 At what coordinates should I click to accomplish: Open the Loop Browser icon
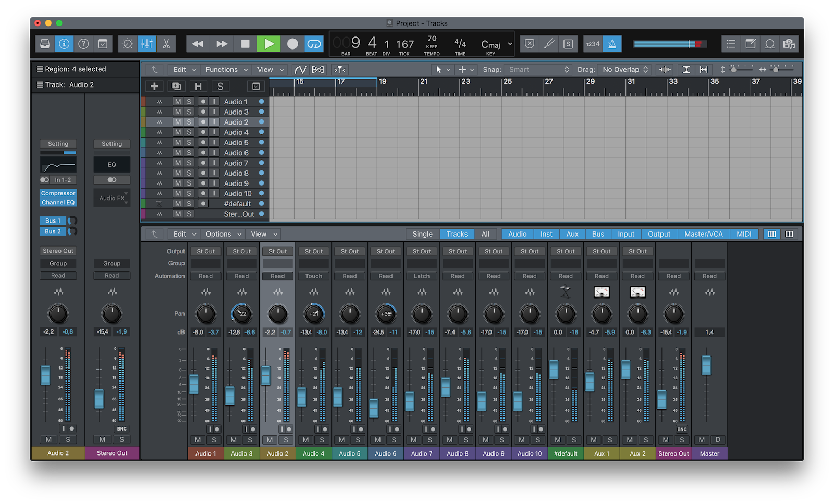[x=770, y=44]
